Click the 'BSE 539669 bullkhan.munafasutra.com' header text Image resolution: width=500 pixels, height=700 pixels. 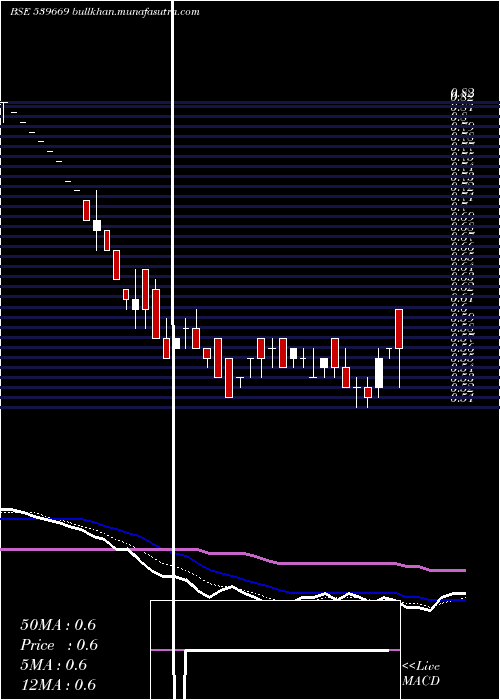(x=105, y=12)
